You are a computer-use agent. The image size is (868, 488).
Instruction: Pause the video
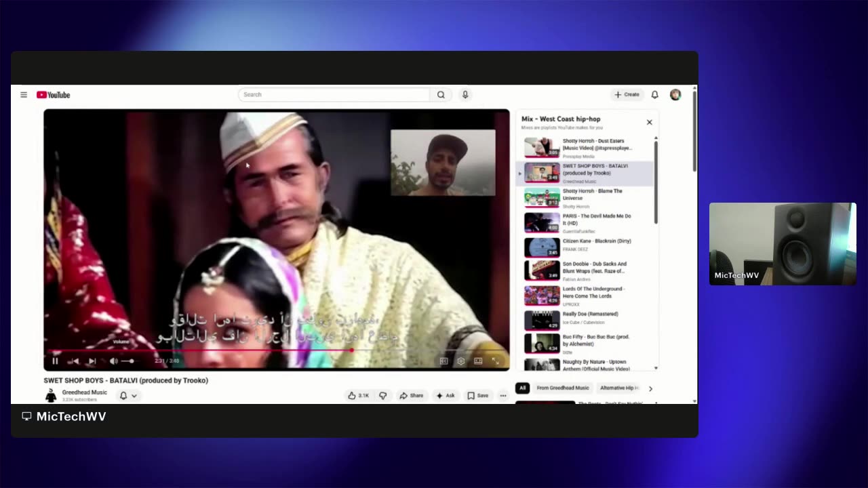(x=55, y=361)
